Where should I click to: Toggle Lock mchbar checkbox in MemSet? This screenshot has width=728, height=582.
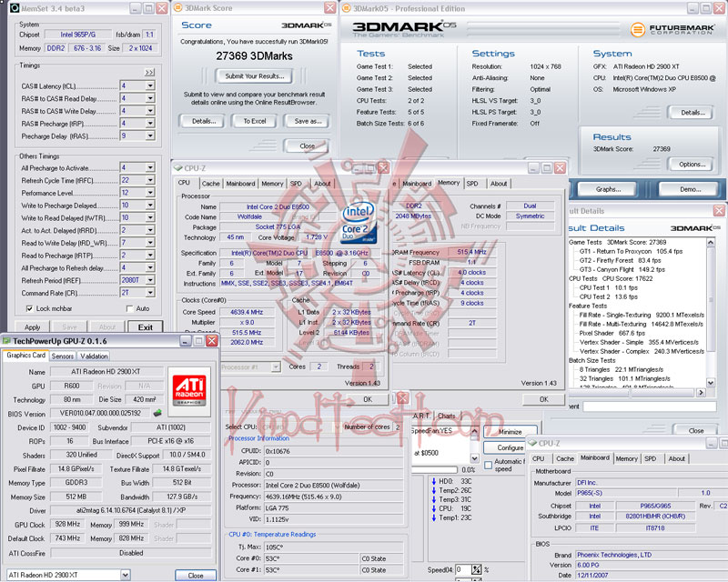[x=30, y=308]
